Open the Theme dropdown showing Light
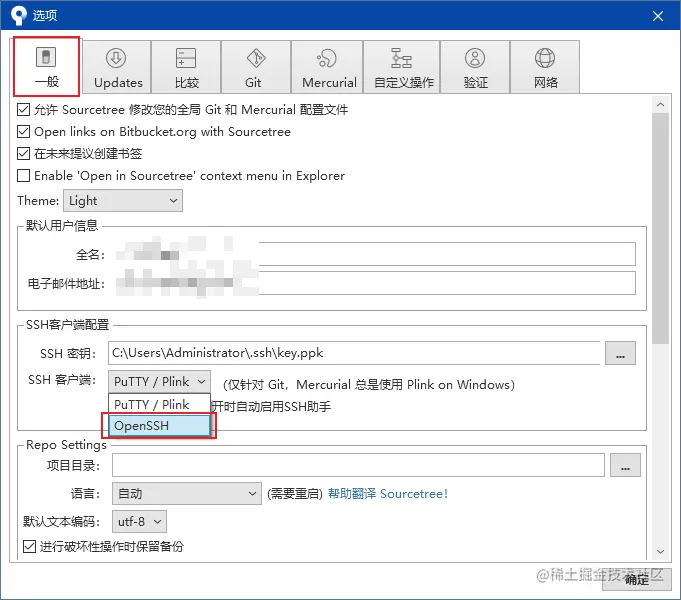 click(x=123, y=201)
